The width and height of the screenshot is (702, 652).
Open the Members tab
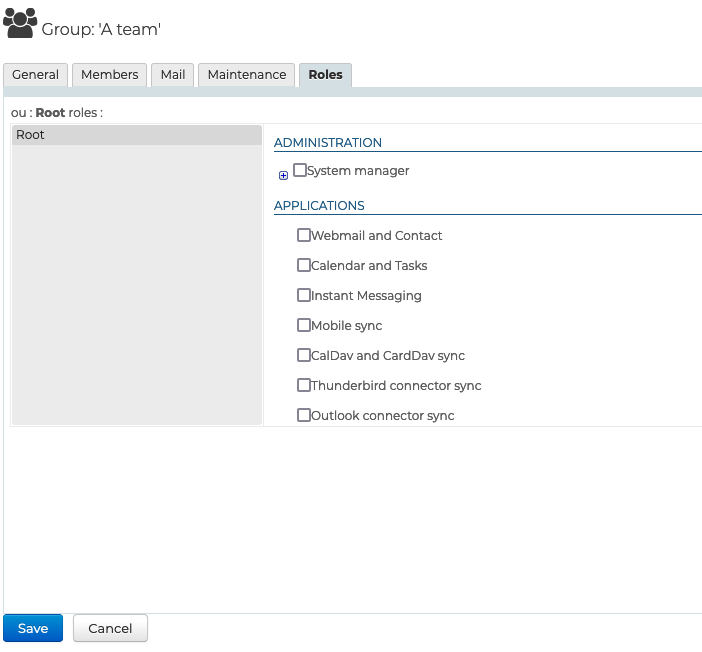pos(109,75)
